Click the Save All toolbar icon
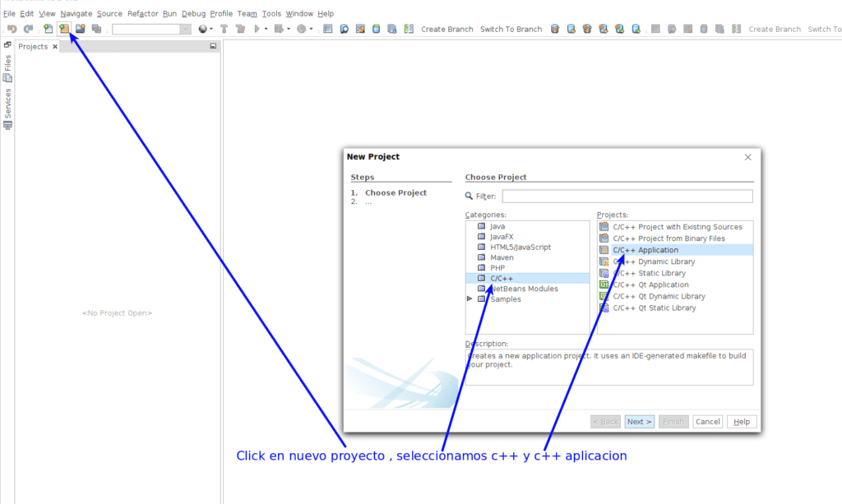 pos(97,29)
